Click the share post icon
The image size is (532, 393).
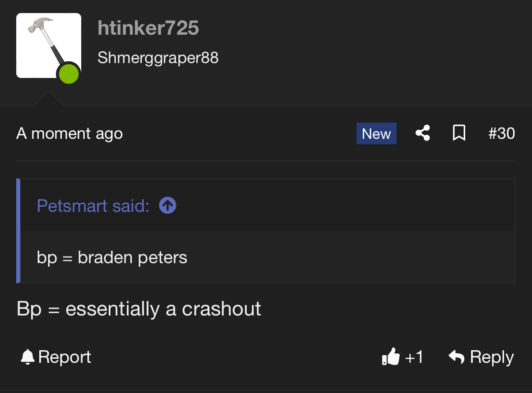[422, 133]
